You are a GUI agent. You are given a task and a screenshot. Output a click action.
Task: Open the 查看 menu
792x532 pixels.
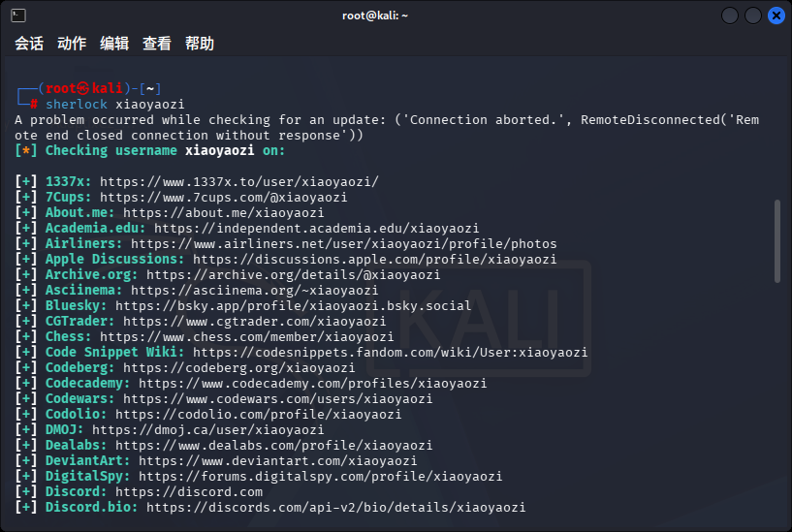[x=157, y=44]
